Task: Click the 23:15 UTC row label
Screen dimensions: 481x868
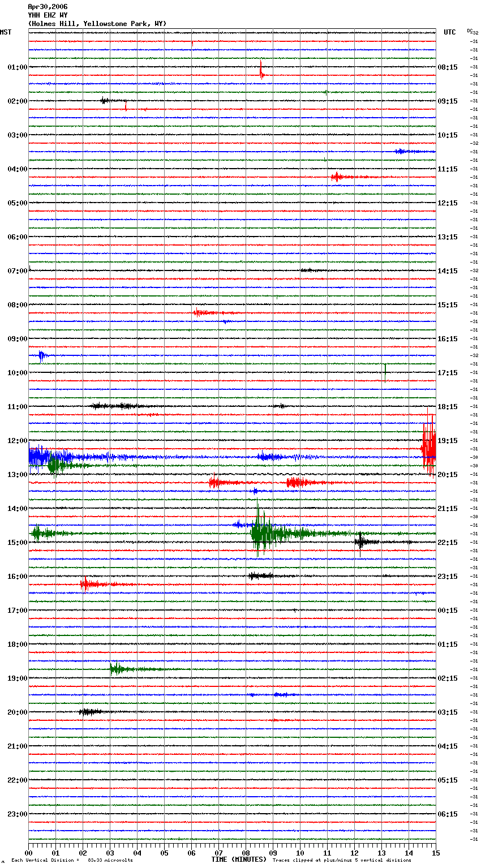Action: coord(448,577)
